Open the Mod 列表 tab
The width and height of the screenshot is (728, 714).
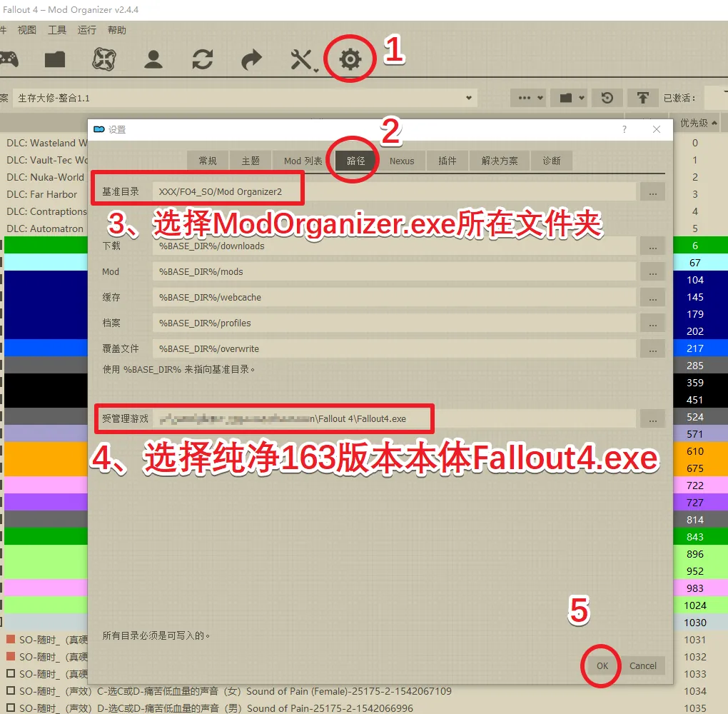(x=303, y=161)
